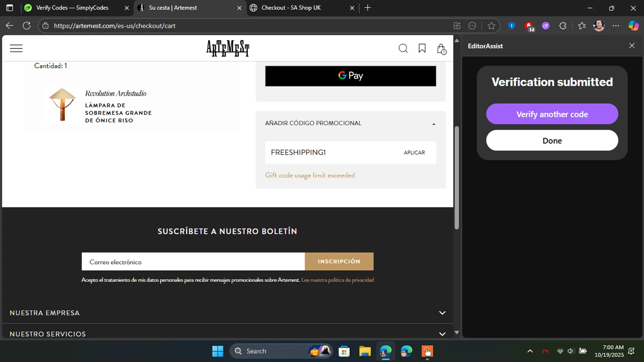Viewport: 644px width, 362px height.
Task: View site information lock icon
Action: click(x=46, y=26)
